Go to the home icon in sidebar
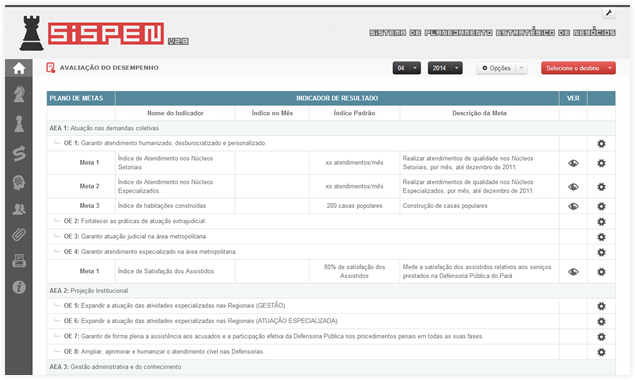 click(x=19, y=68)
